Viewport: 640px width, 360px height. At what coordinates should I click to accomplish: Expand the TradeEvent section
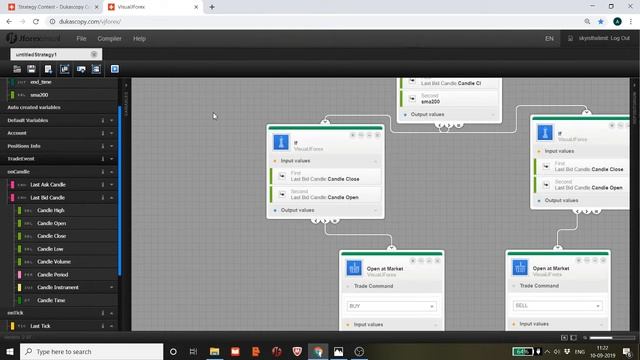[111, 159]
